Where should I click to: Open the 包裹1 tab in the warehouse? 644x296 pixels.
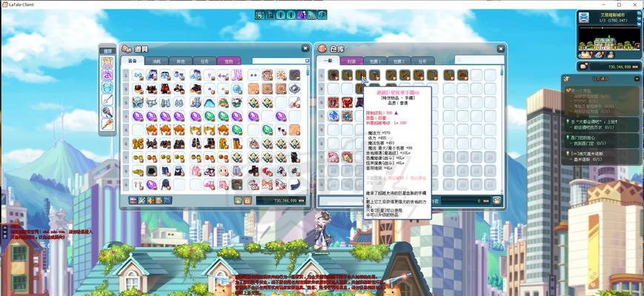tap(375, 61)
